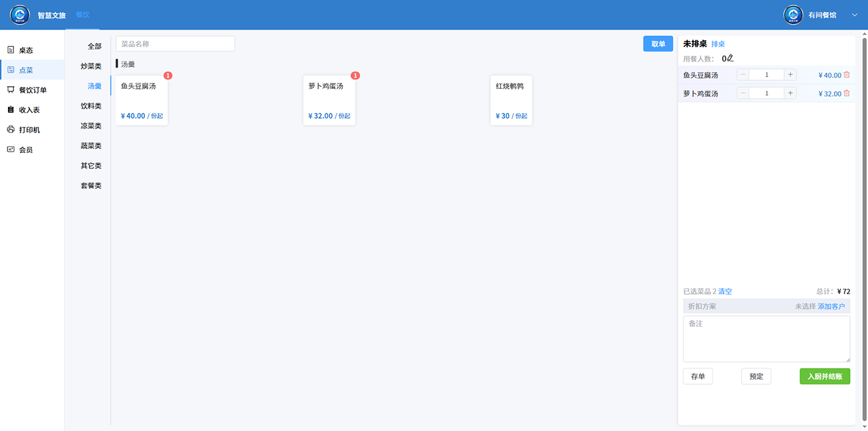Open the 餐饮 top tab

coord(82,15)
